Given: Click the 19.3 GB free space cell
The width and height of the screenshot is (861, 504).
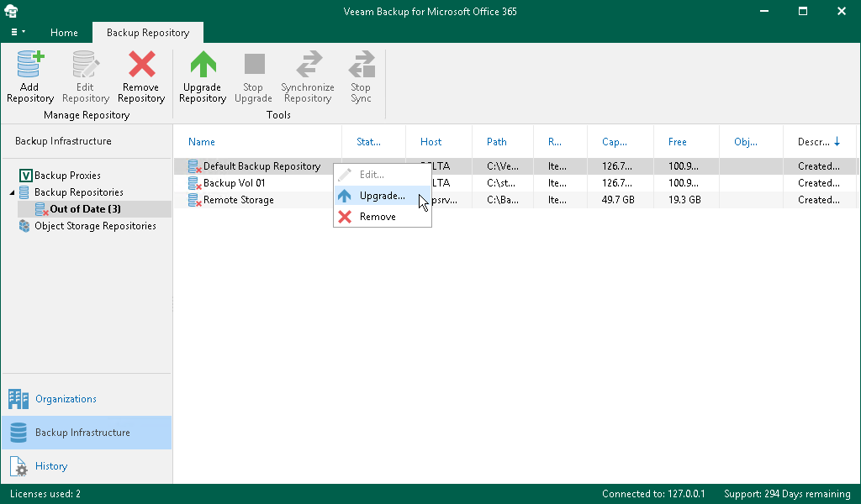Looking at the screenshot, I should click(x=684, y=200).
